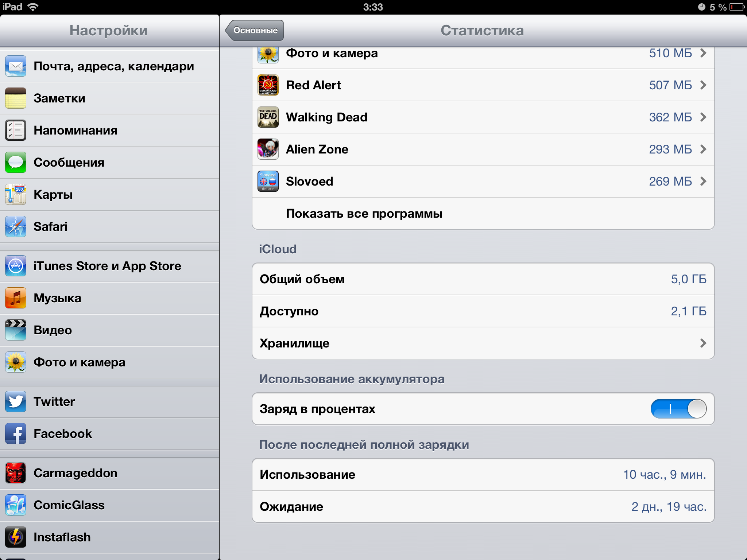
Task: Tap the battery indicator in status bar
Action: (x=737, y=7)
